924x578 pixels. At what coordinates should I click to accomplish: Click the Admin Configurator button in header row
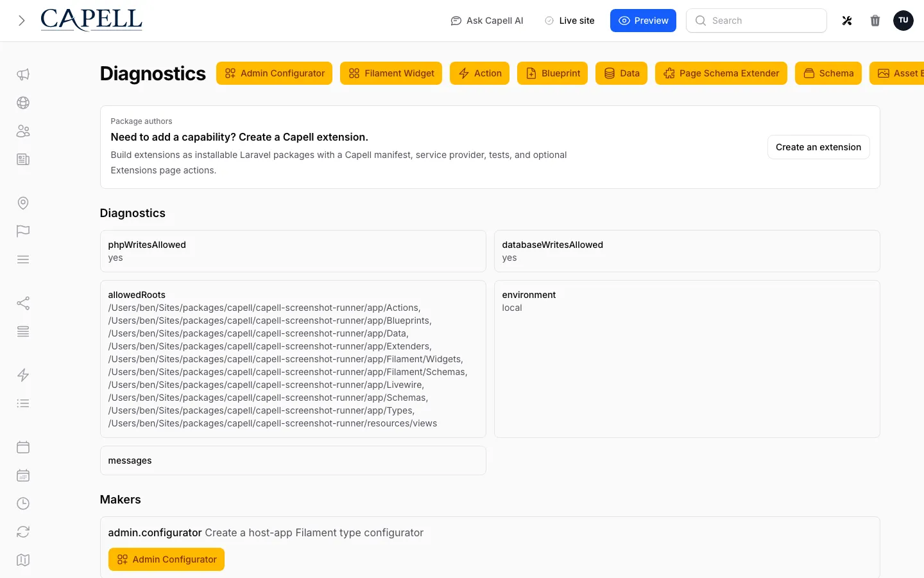point(274,73)
